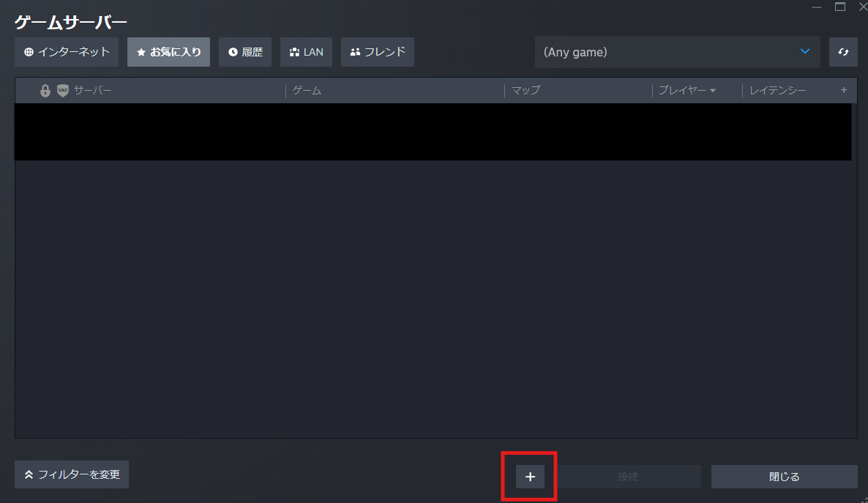
Task: Switch to the 履歴 history tab
Action: click(x=245, y=52)
